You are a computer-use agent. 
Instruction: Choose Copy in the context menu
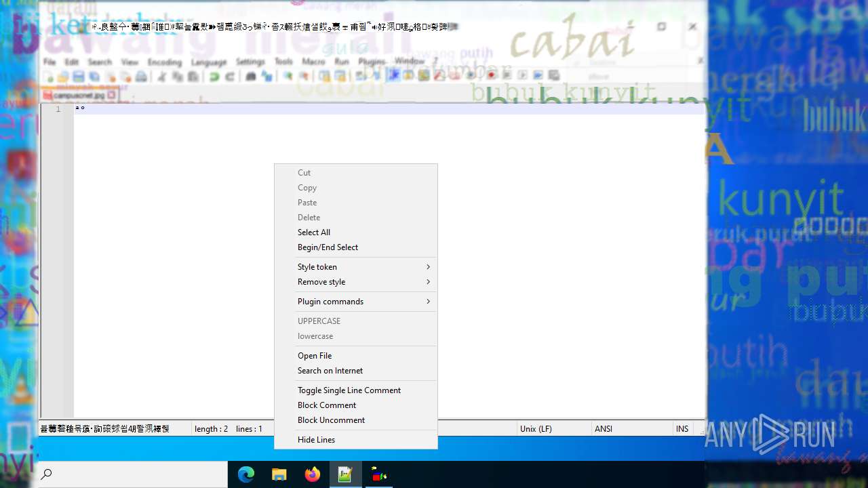coord(356,188)
